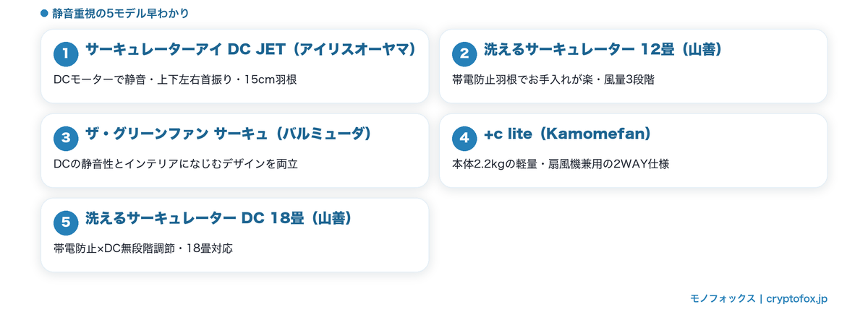The image size is (868, 320).
Task: Click the number 4 circle badge
Action: (x=464, y=137)
